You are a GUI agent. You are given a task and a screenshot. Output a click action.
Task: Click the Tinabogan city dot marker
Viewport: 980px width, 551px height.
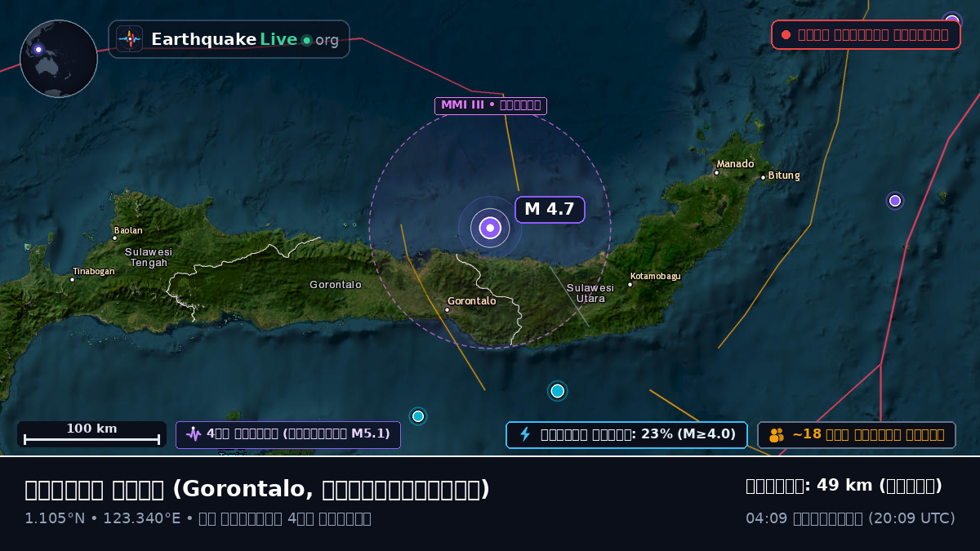(x=73, y=280)
